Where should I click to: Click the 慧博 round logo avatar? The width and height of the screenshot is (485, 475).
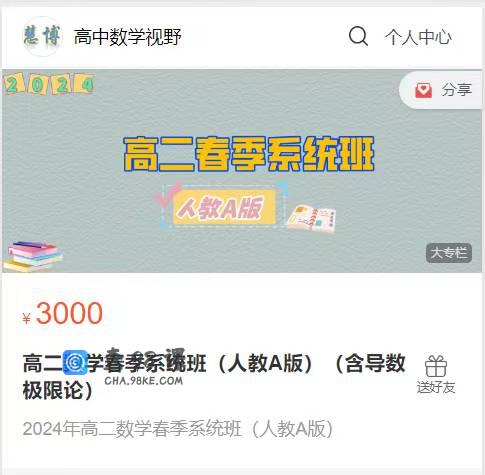tap(42, 36)
